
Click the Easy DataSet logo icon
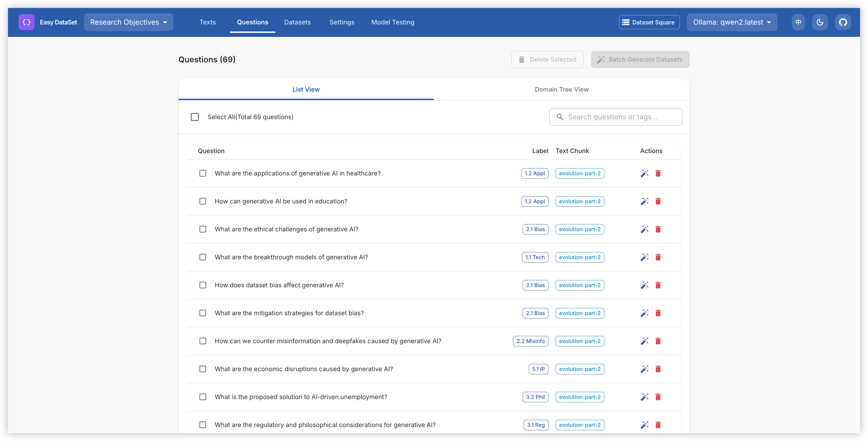[x=26, y=22]
